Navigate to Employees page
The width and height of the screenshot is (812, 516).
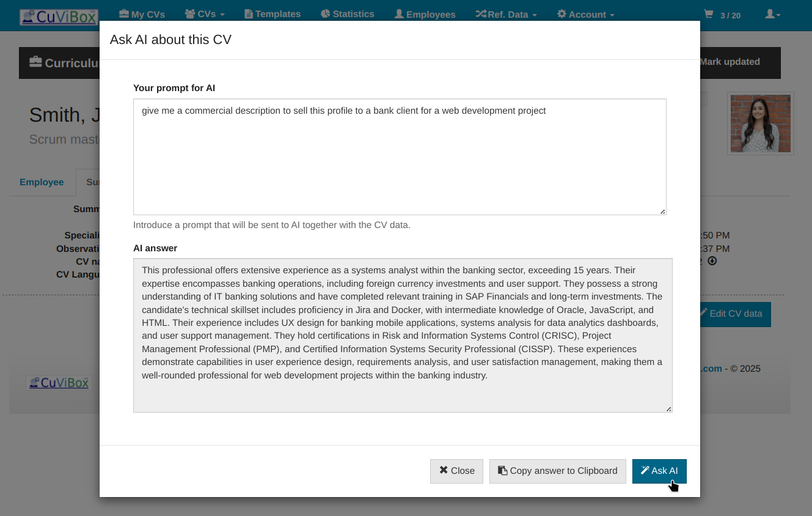[425, 14]
